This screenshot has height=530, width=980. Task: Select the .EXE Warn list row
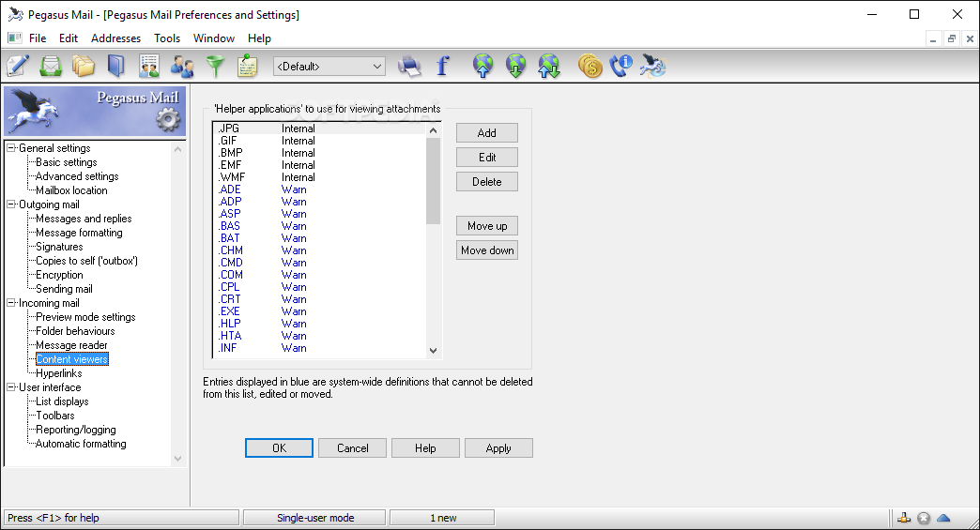click(x=319, y=311)
